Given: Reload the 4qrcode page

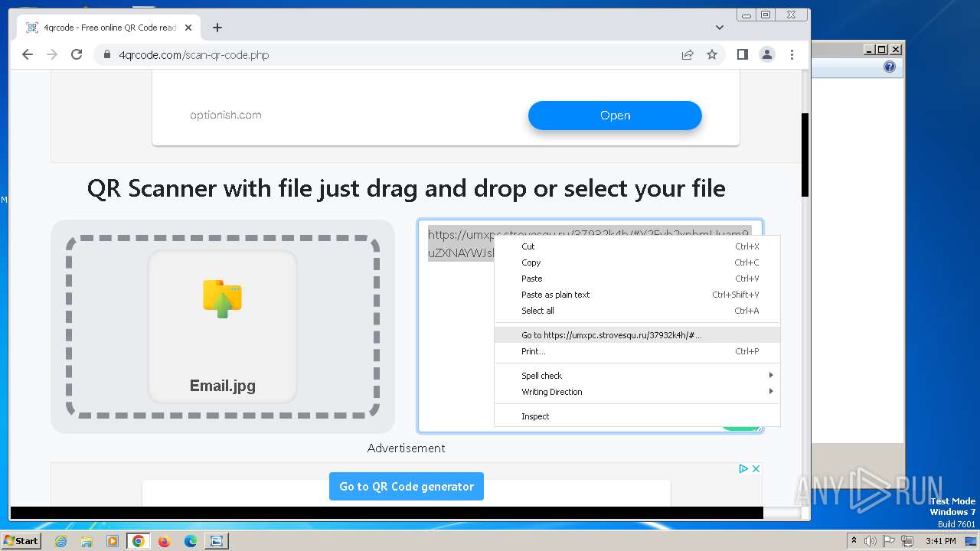Looking at the screenshot, I should [x=77, y=54].
